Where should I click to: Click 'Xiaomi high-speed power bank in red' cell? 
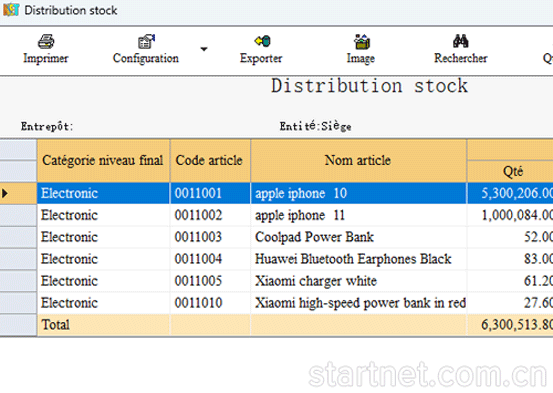(x=359, y=303)
